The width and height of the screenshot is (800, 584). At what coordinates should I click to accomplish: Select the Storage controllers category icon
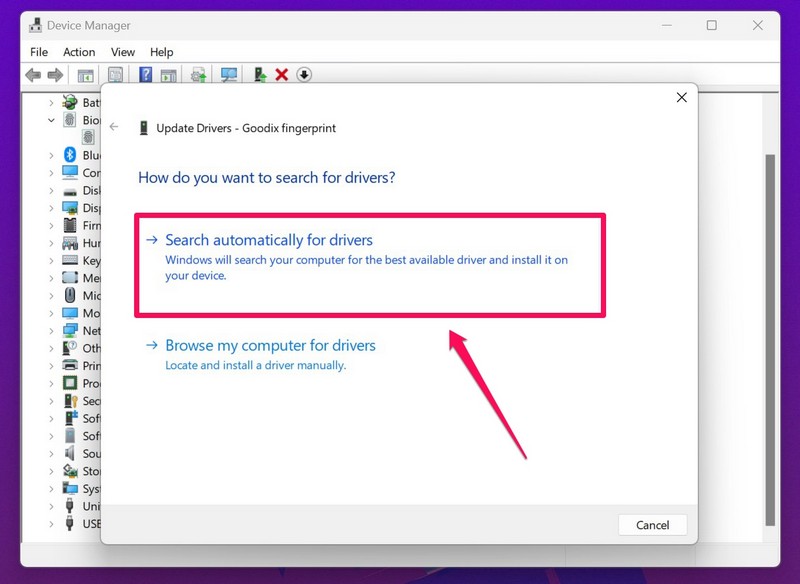pos(70,470)
